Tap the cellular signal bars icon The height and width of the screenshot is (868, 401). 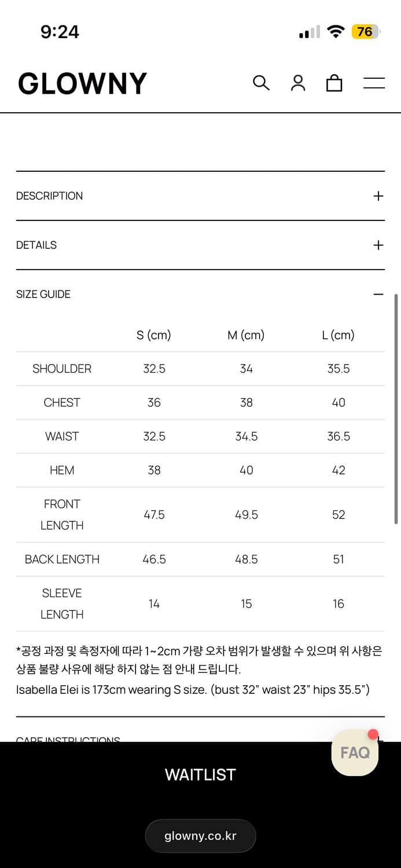[310, 32]
